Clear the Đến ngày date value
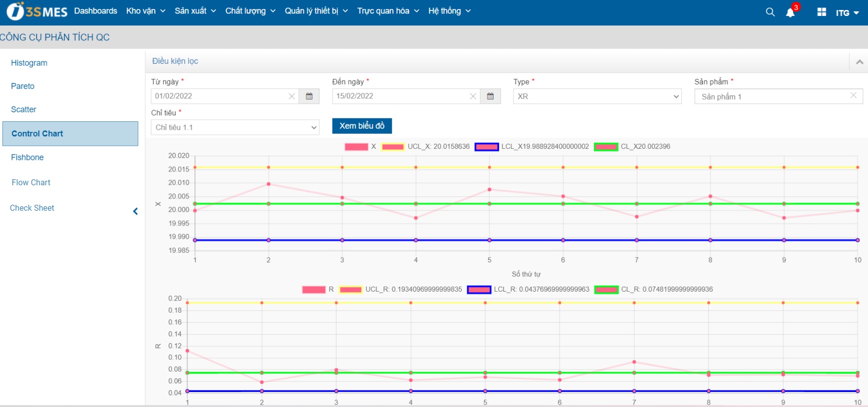The image size is (868, 407). pyautogui.click(x=473, y=96)
